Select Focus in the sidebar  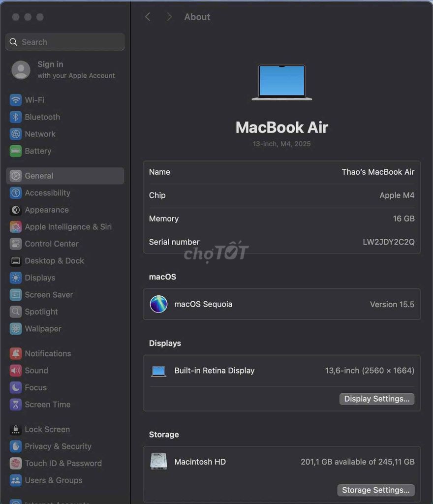pos(15,387)
